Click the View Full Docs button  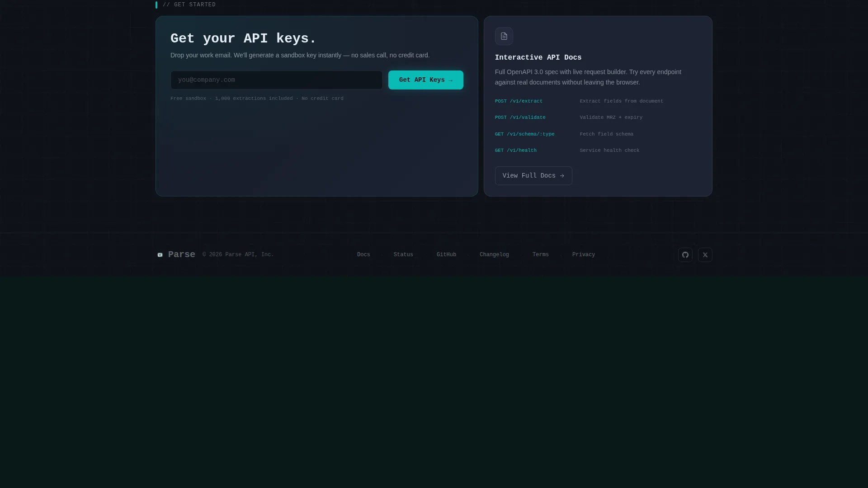[x=533, y=176]
